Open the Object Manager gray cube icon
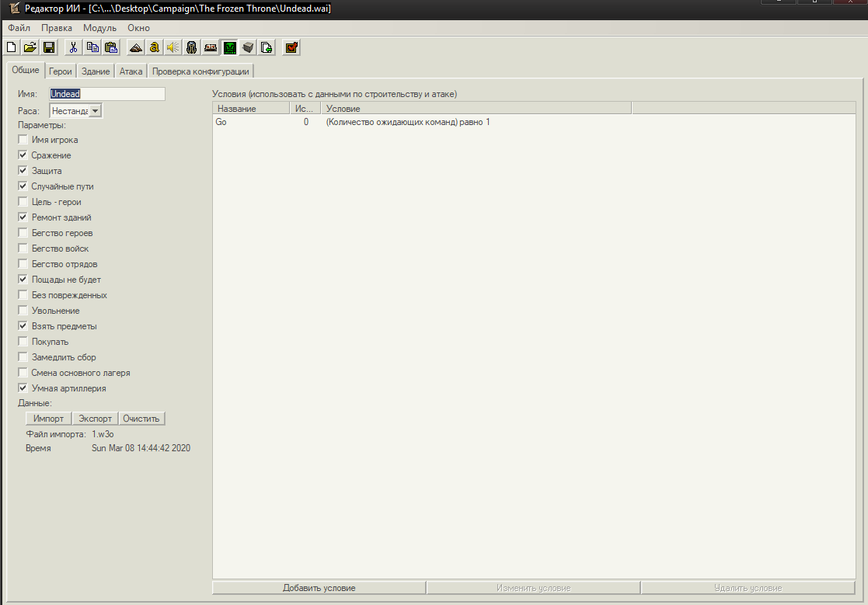 (x=248, y=47)
